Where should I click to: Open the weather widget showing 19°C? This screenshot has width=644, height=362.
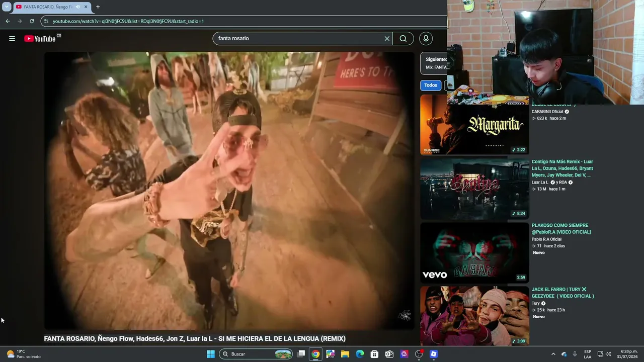tap(24, 354)
